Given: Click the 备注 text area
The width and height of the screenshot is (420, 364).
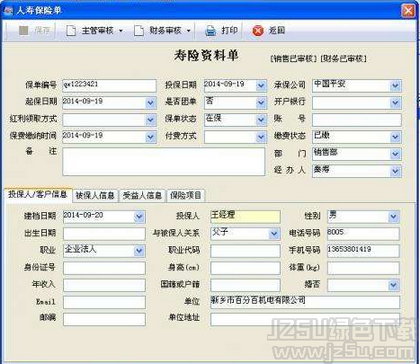Looking at the screenshot, I should (x=164, y=162).
